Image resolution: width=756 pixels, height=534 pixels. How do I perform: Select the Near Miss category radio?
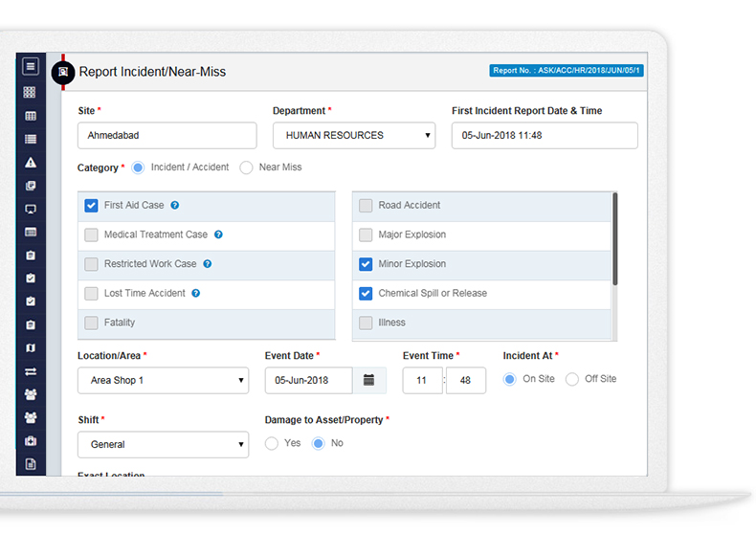247,167
